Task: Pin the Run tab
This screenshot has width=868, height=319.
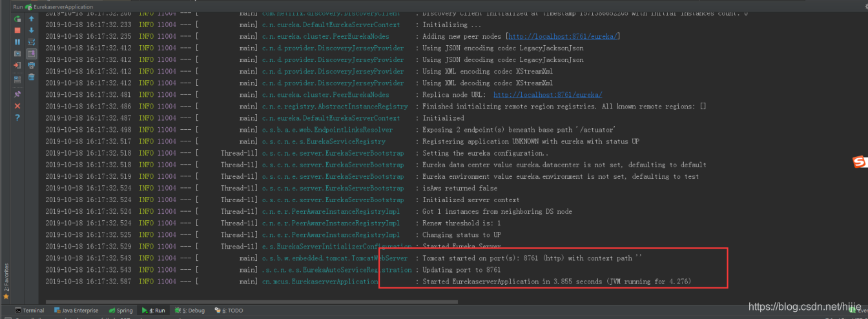Action: pos(17,94)
